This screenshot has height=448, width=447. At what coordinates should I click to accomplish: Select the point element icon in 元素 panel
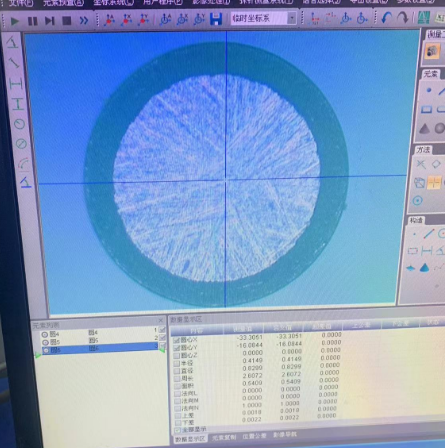[429, 90]
